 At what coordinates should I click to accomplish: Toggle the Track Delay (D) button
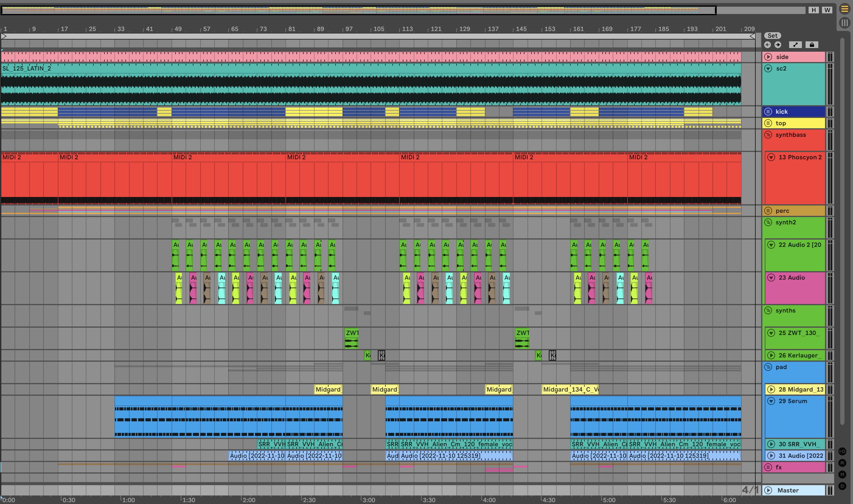pos(842,486)
